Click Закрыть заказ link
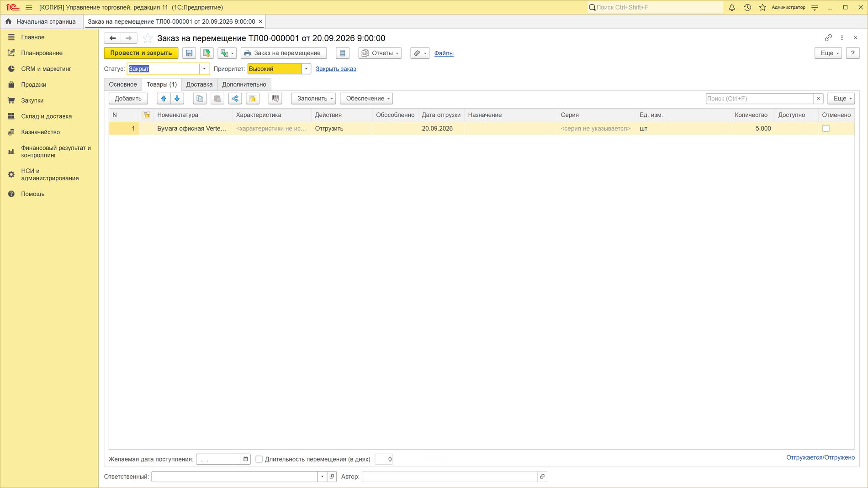Screen dimensions: 868x488 pyautogui.click(x=336, y=69)
